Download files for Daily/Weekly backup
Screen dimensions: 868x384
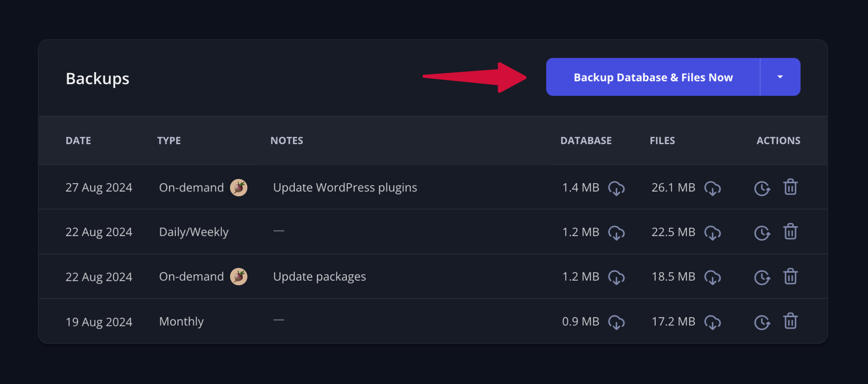712,233
